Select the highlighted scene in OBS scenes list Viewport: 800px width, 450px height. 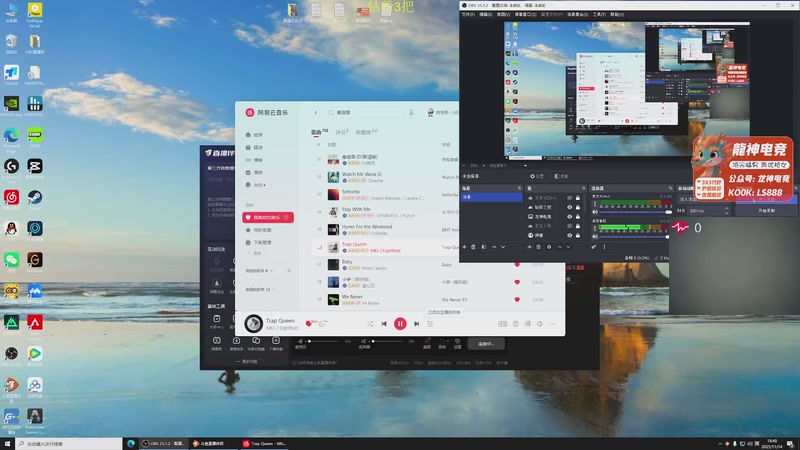pyautogui.click(x=491, y=197)
